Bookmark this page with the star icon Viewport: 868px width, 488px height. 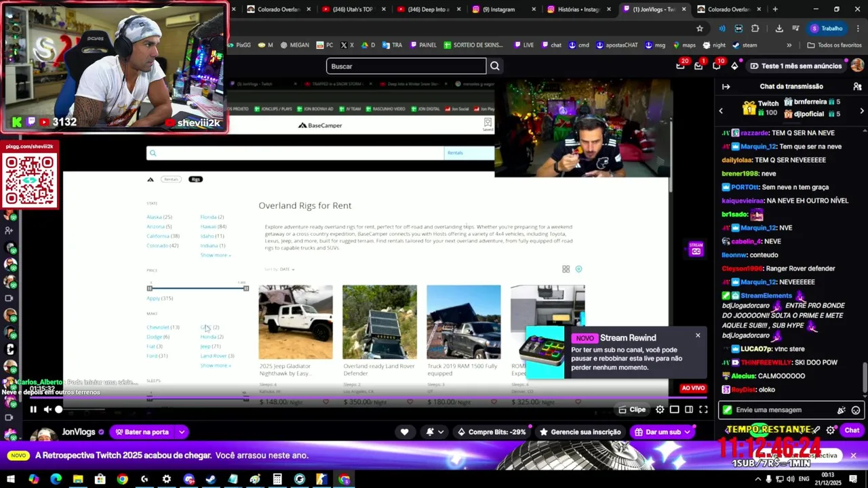pyautogui.click(x=700, y=28)
